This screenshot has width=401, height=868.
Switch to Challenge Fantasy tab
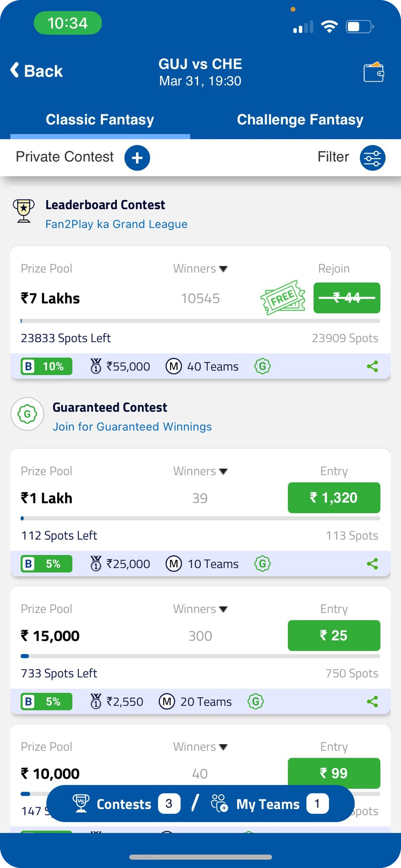[x=300, y=120]
